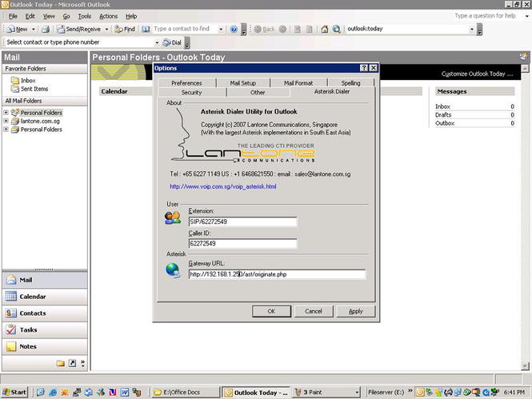The image size is (532, 399).
Task: Switch to the Mail Setup tab
Action: (243, 83)
